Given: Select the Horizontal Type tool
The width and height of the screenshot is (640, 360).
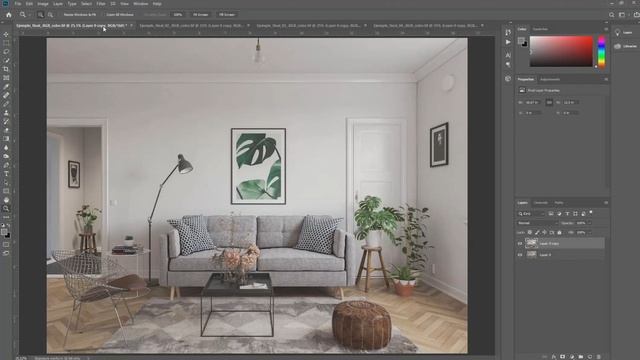Looking at the screenshot, I should 6,173.
